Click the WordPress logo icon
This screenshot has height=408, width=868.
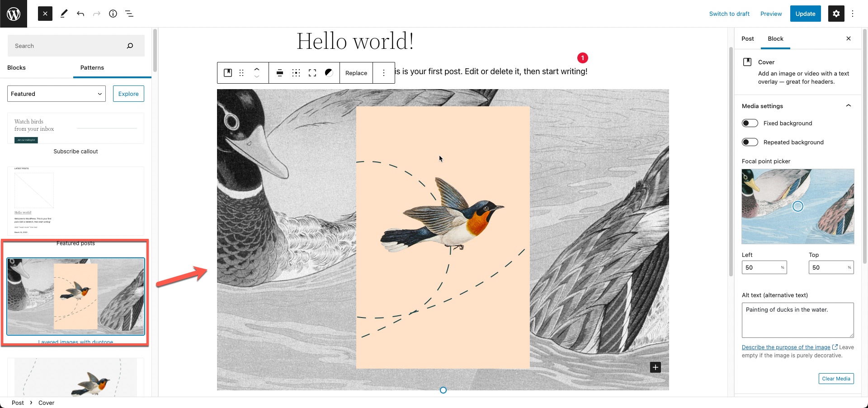[x=14, y=14]
